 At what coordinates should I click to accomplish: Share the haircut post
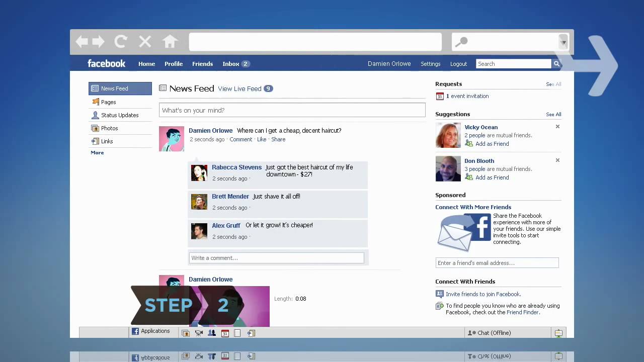pyautogui.click(x=278, y=139)
